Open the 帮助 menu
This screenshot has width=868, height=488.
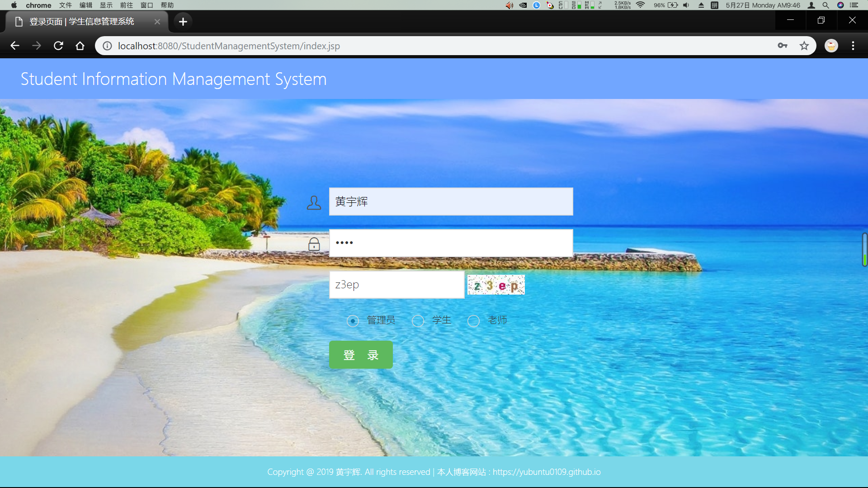point(167,5)
